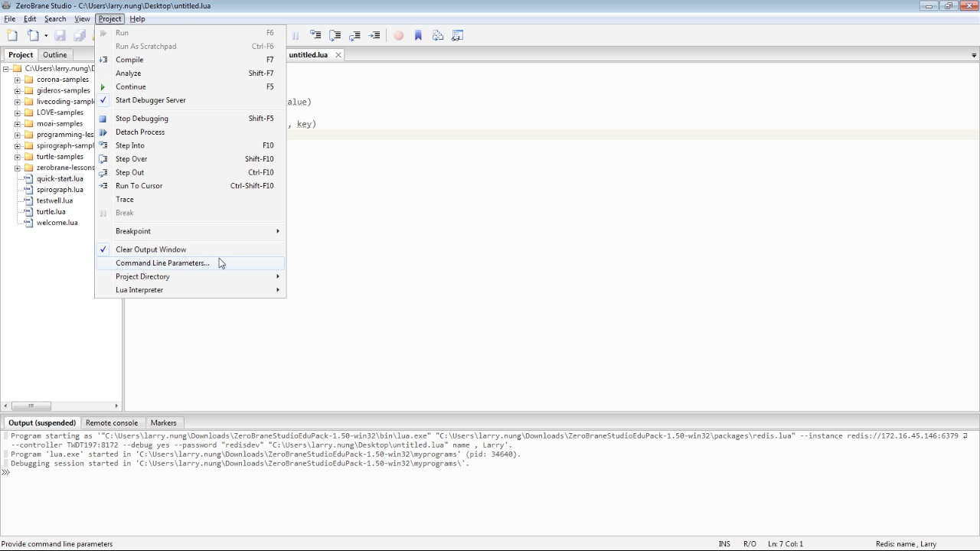
Task: Select the turtle.lua file
Action: pyautogui.click(x=51, y=212)
